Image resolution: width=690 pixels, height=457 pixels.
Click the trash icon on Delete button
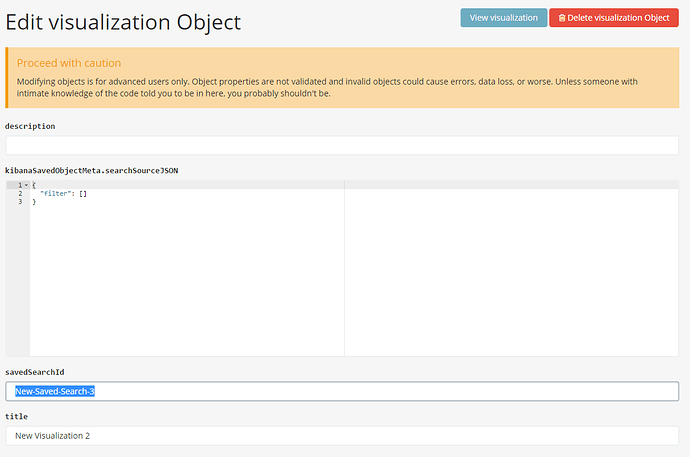[x=561, y=18]
